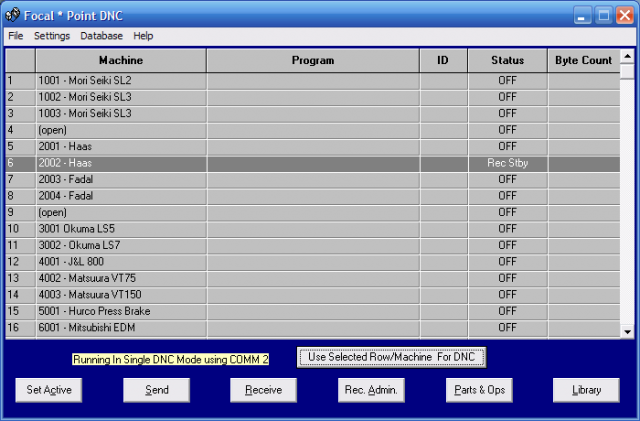Image resolution: width=640 pixels, height=421 pixels.
Task: Click OFF status of 6001 Mitsubishi EDM
Action: [x=507, y=328]
